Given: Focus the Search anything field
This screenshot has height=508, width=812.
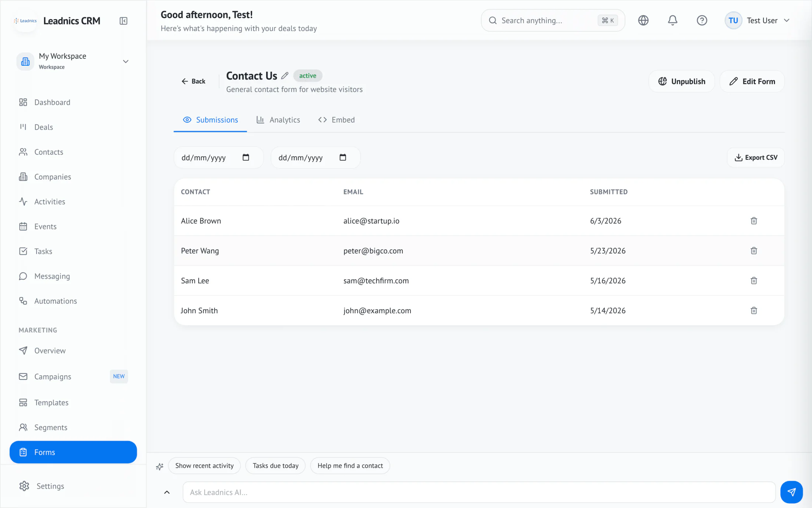Looking at the screenshot, I should (x=553, y=20).
